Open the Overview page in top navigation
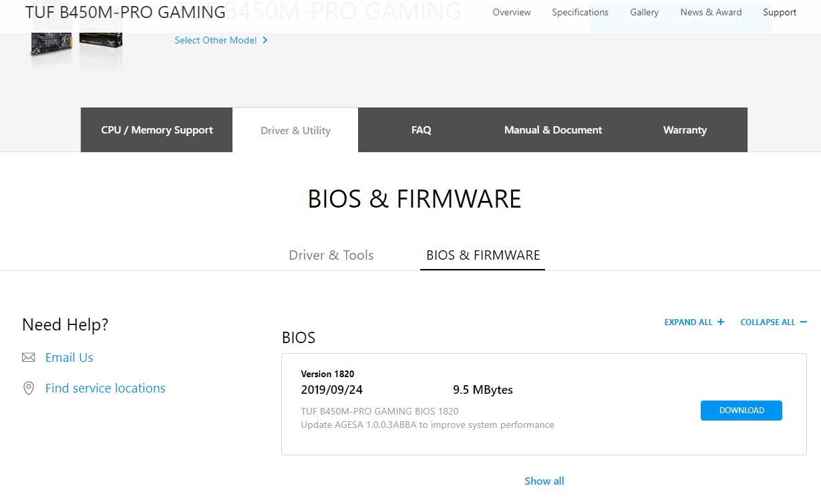Viewport: 821px width, 504px height. 512,12
